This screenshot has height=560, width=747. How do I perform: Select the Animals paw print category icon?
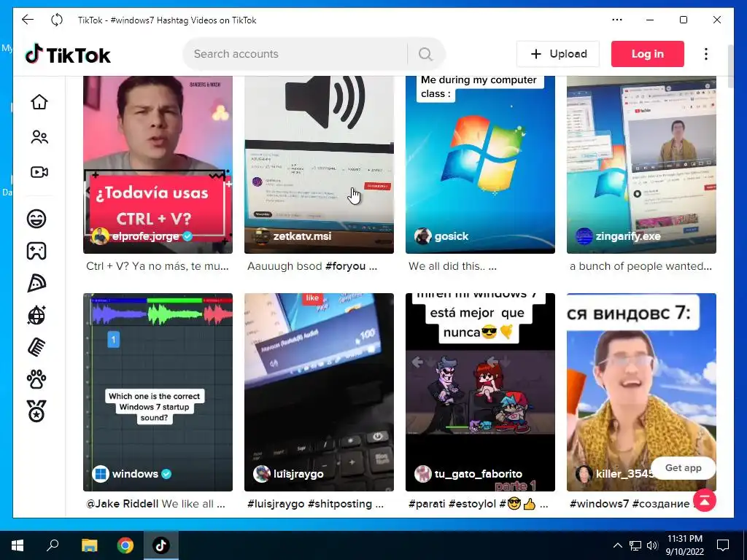click(x=36, y=379)
